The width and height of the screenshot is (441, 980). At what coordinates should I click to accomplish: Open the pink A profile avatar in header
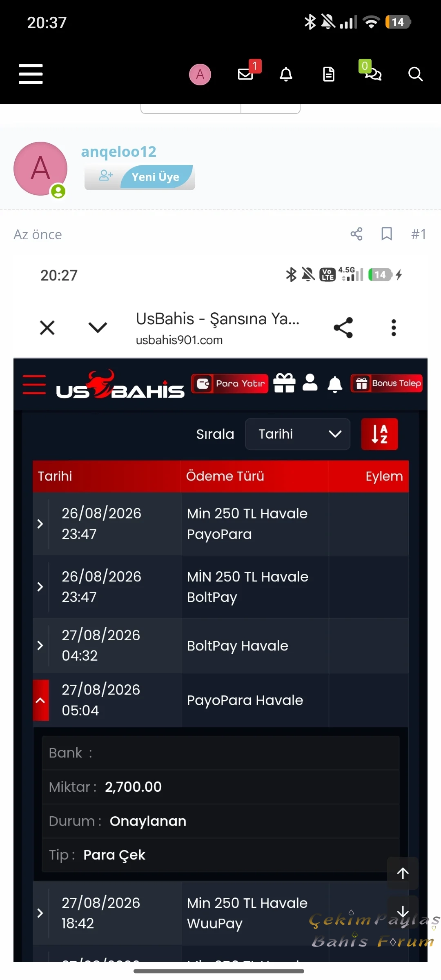click(200, 74)
